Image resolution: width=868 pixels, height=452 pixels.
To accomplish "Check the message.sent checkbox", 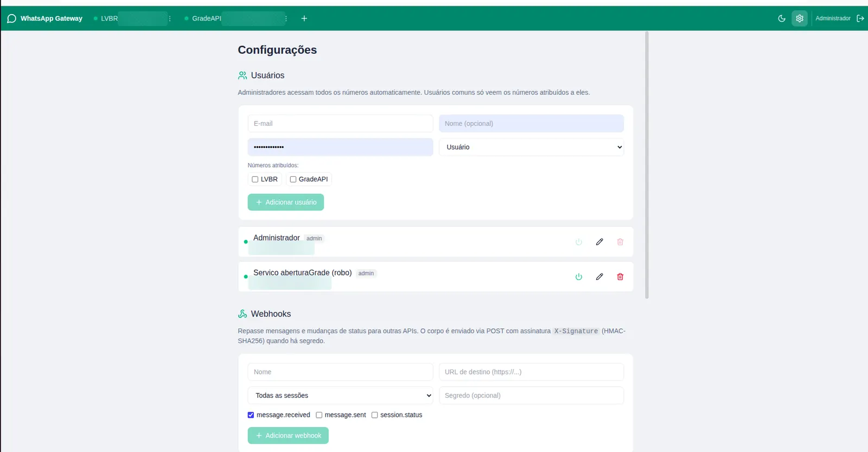I will [319, 415].
